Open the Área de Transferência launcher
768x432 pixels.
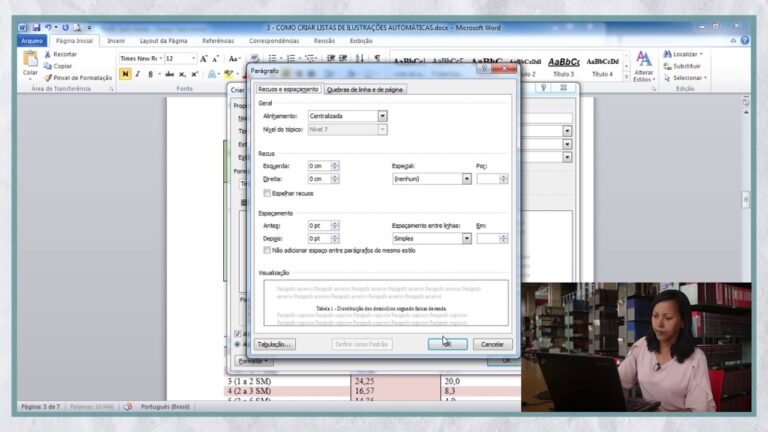click(112, 89)
